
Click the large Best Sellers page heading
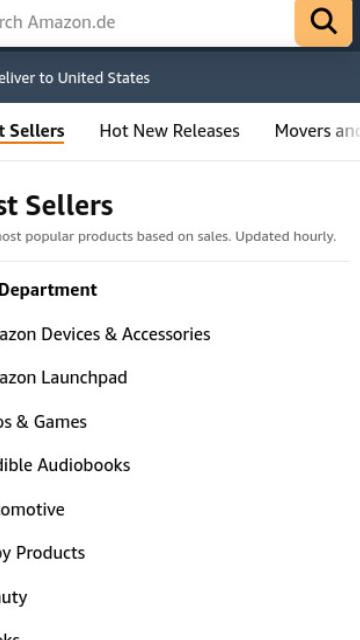pyautogui.click(x=56, y=206)
